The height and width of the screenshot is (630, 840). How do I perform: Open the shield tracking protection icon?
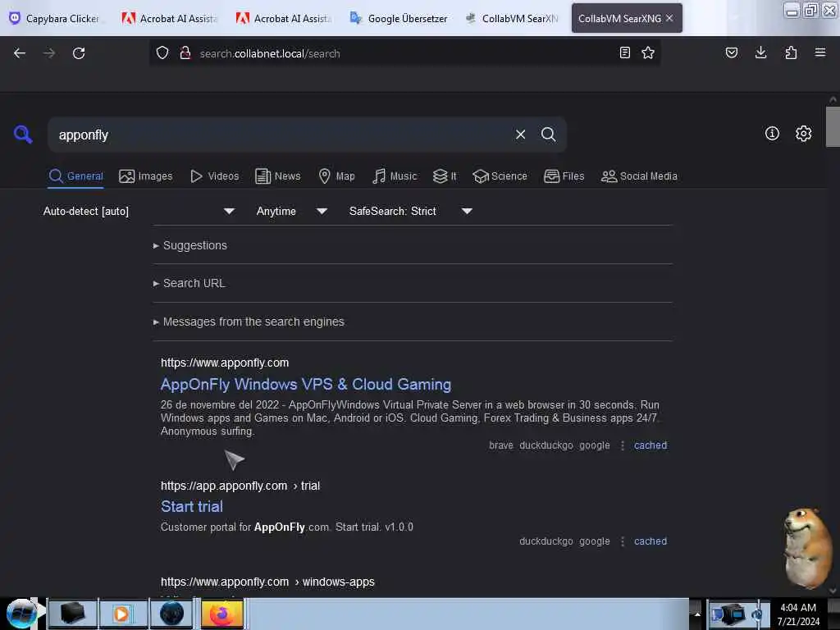tap(162, 52)
